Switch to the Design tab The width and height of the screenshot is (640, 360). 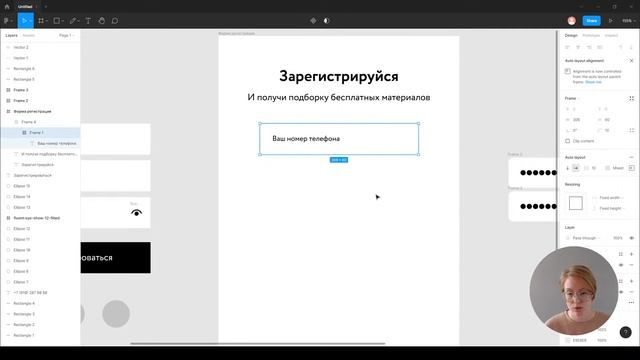point(571,36)
